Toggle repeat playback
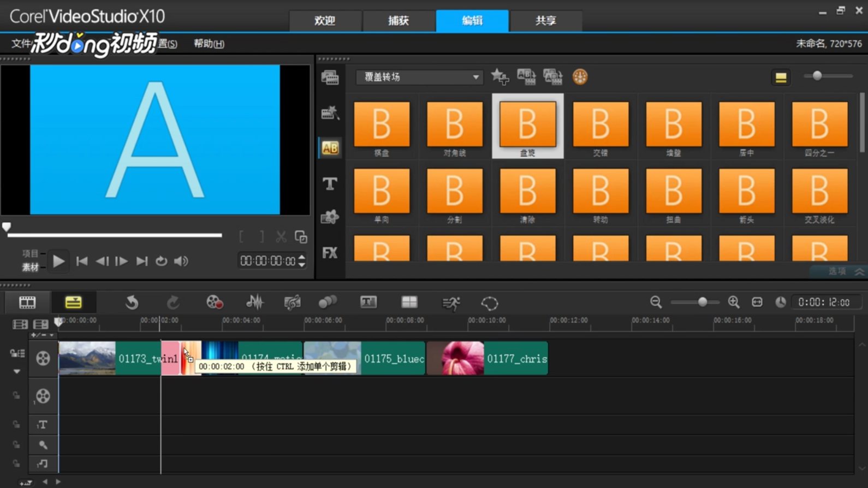 coord(162,261)
